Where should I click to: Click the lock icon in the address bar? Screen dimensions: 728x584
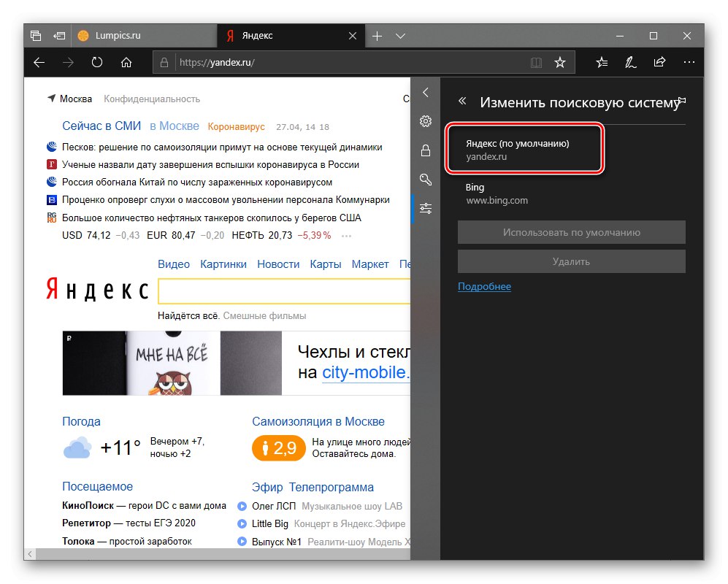tap(164, 62)
